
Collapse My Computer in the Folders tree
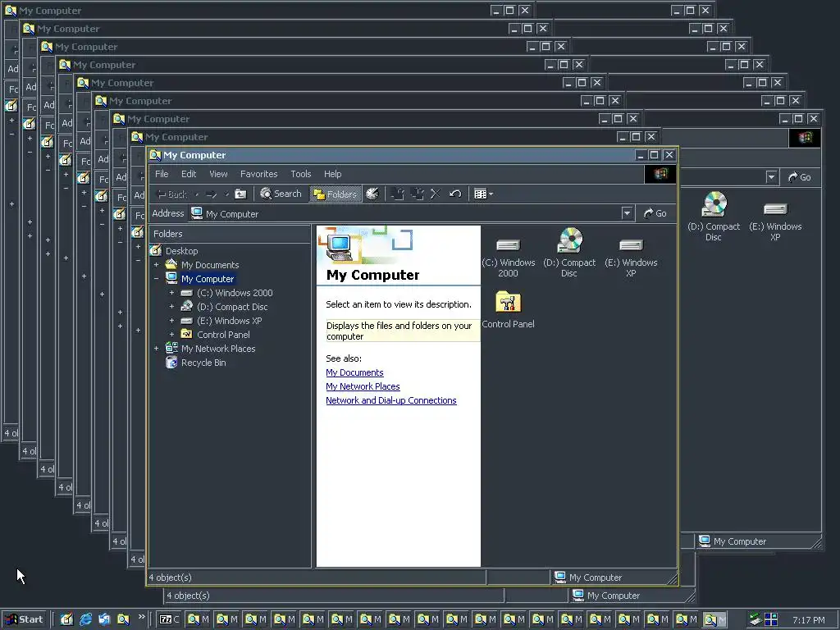point(157,279)
